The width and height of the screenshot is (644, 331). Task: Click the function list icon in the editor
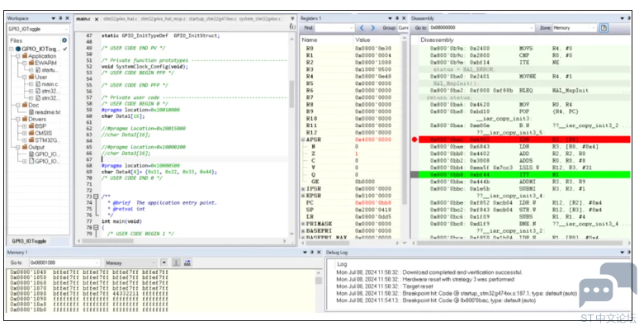click(292, 26)
